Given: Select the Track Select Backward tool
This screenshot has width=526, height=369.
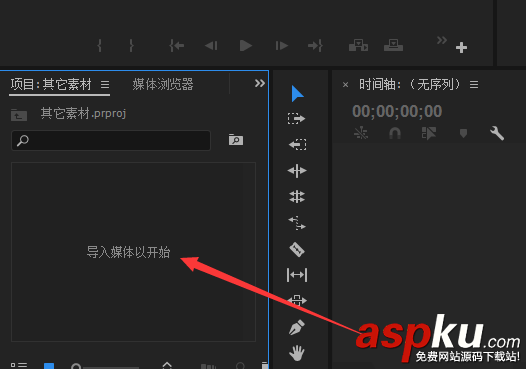Looking at the screenshot, I should click(297, 145).
